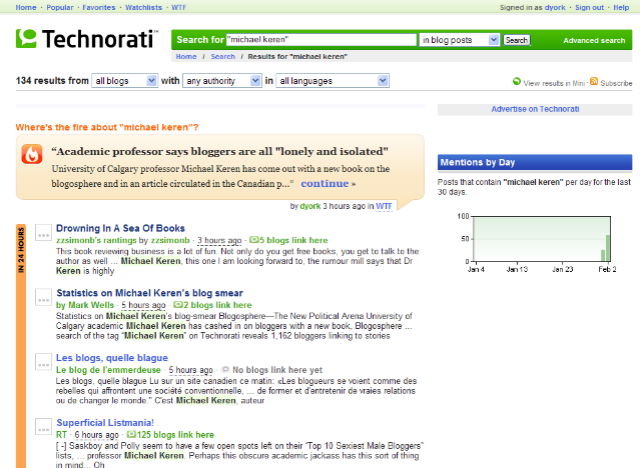Click the flame icon beside the WTF post
The image size is (640, 468).
point(33,156)
